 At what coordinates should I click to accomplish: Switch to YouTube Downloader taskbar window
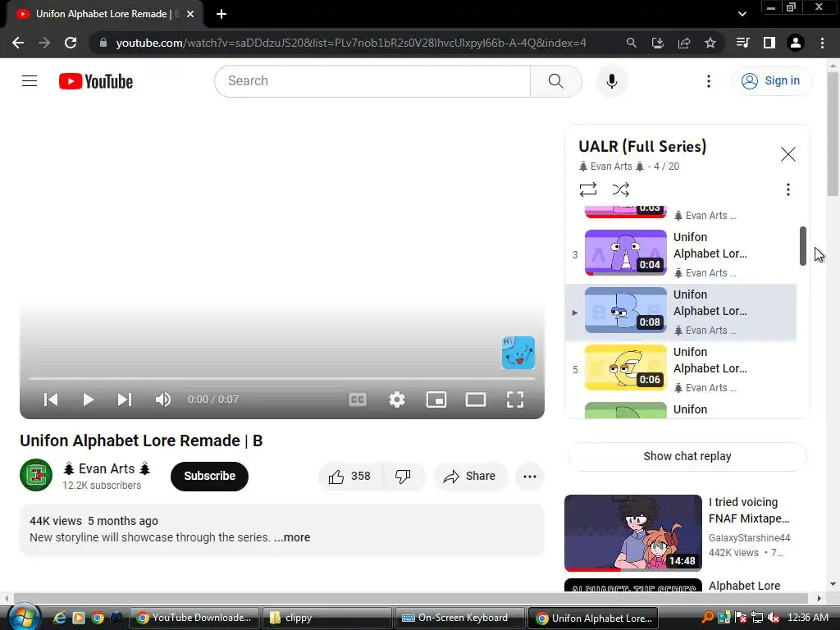(194, 618)
